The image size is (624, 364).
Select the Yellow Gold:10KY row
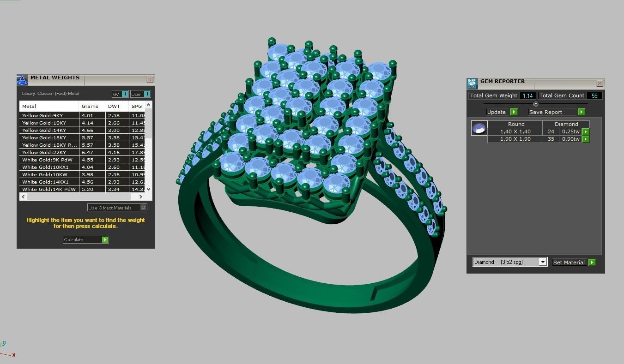83,123
